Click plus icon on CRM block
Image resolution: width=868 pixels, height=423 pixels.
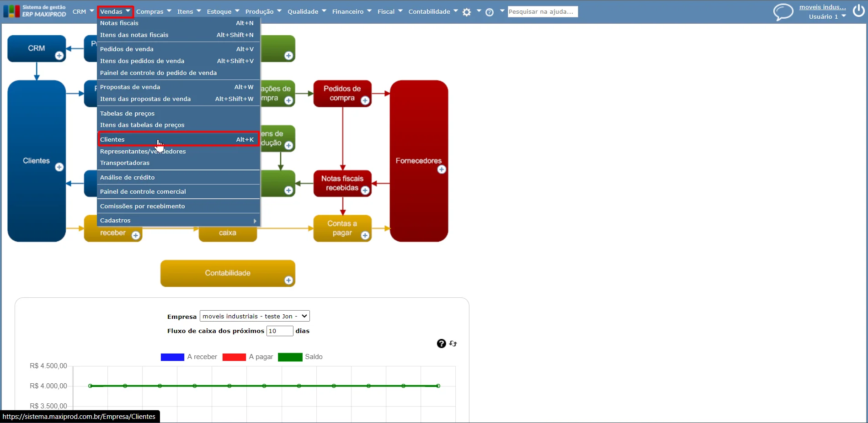tap(59, 56)
